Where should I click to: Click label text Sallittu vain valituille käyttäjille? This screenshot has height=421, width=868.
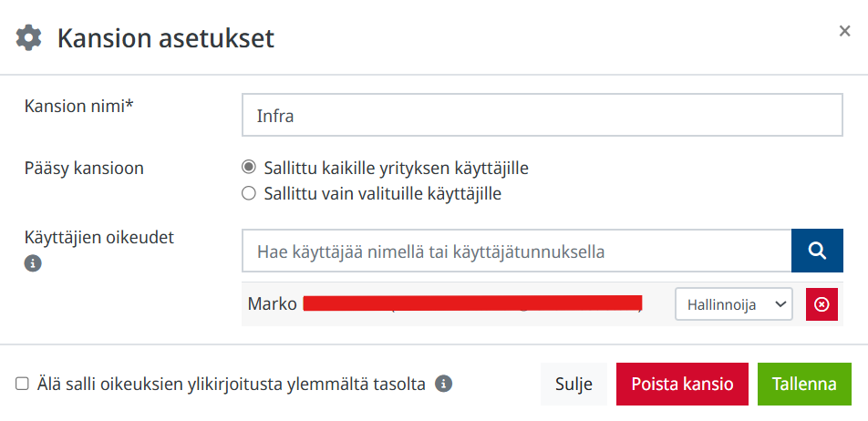tap(383, 194)
